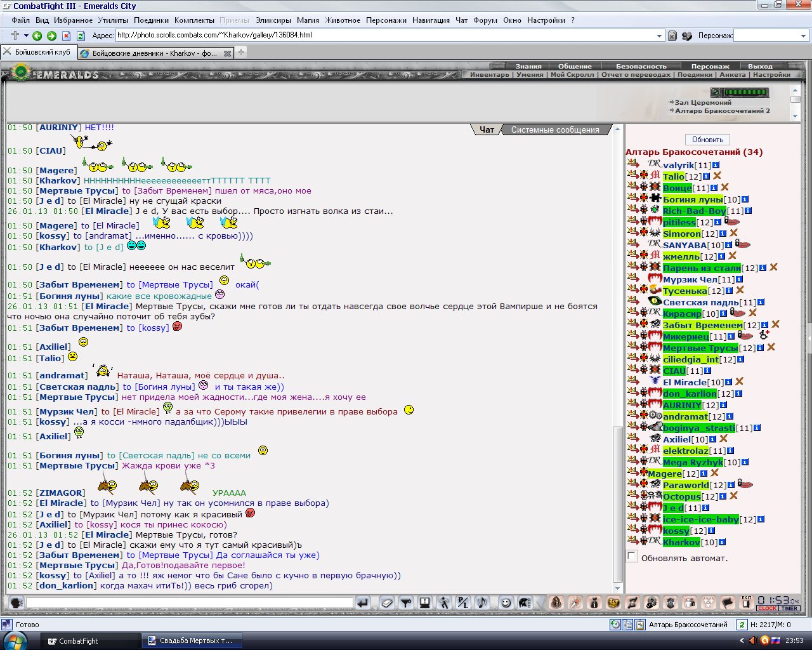Open the Эликсиры menu
This screenshot has width=812, height=650.
pos(273,20)
